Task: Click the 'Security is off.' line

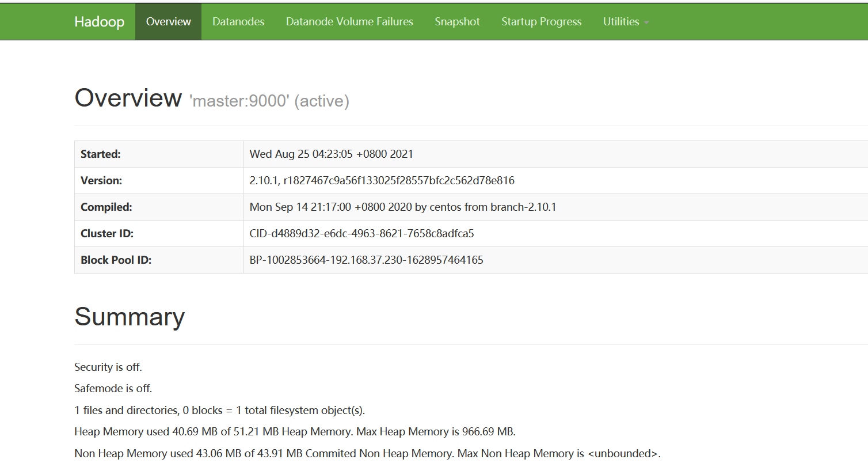Action: [x=108, y=367]
